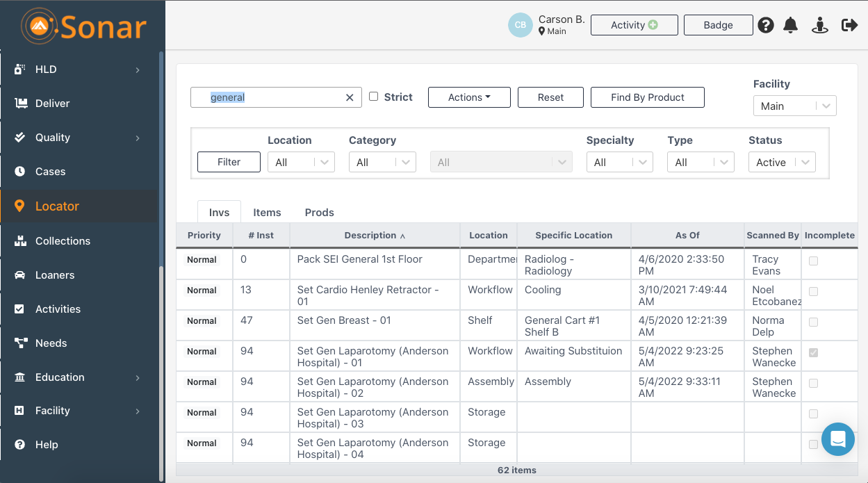Open the notifications bell icon
This screenshot has height=483, width=868.
[x=790, y=26]
